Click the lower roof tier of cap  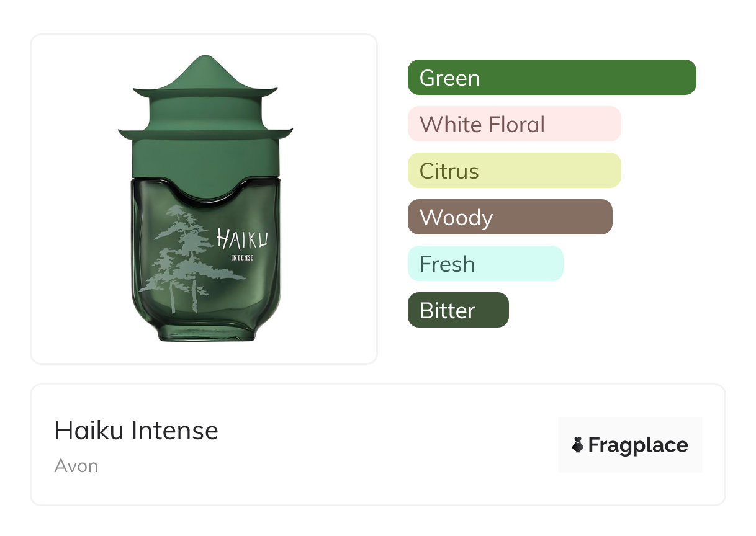(205, 133)
